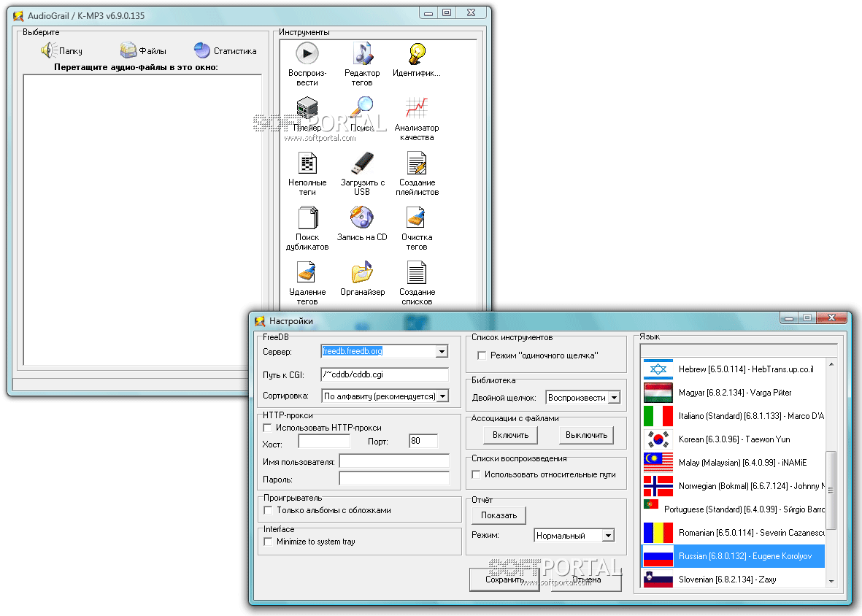This screenshot has width=862, height=616.
Task: Expand the FreeDB Сервер dropdown
Action: click(442, 351)
